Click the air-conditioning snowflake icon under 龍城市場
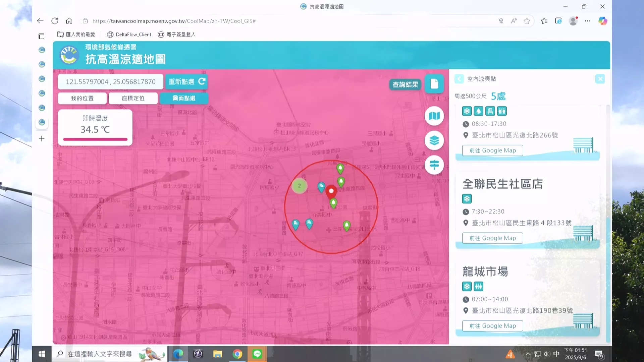 [467, 286]
